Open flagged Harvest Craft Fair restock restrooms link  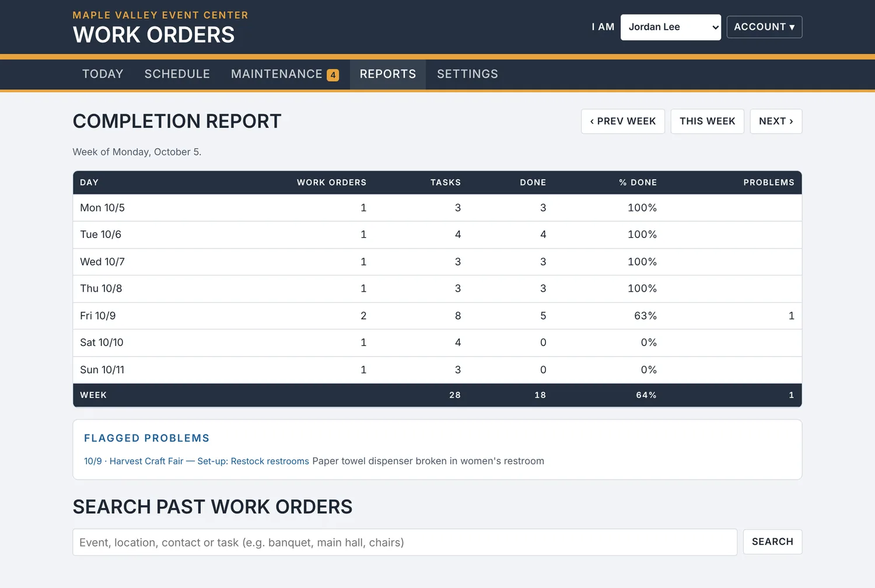coord(197,461)
